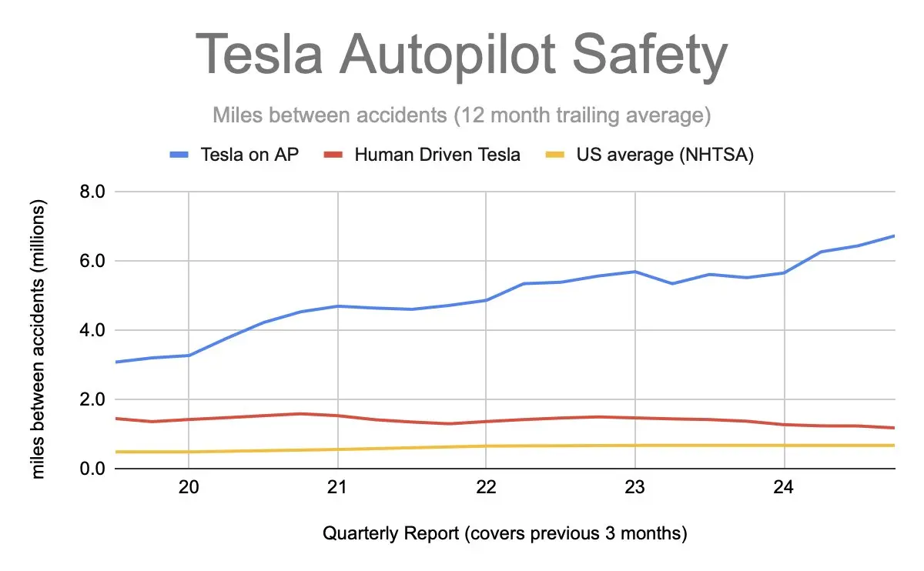Click the x-axis tick label 24
The width and height of the screenshot is (924, 571).
[x=784, y=489]
